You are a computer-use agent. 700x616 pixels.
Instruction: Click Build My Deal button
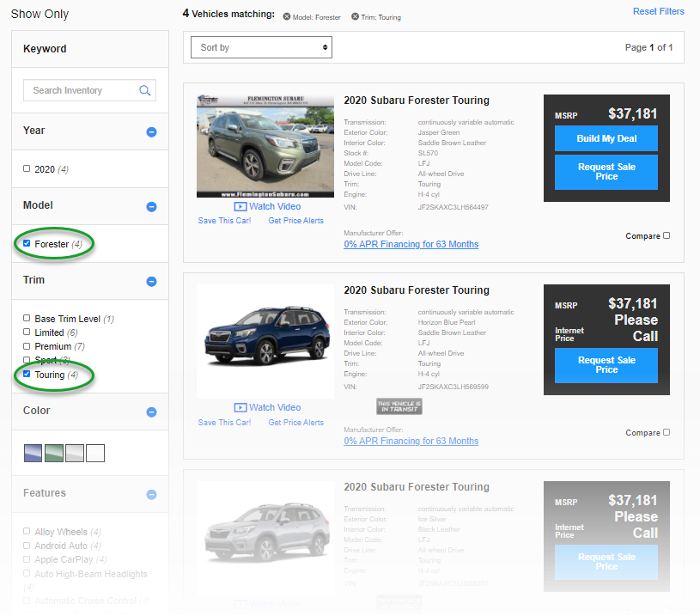click(x=606, y=138)
